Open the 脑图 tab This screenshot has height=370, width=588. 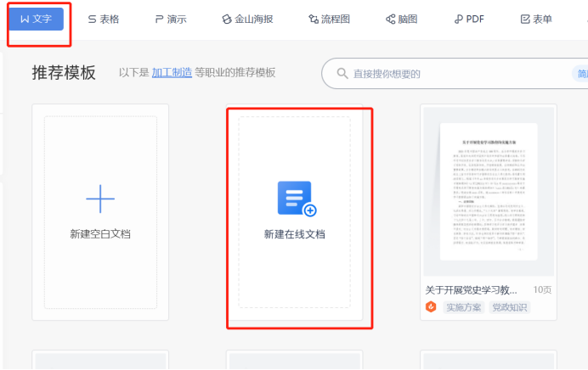coord(402,20)
